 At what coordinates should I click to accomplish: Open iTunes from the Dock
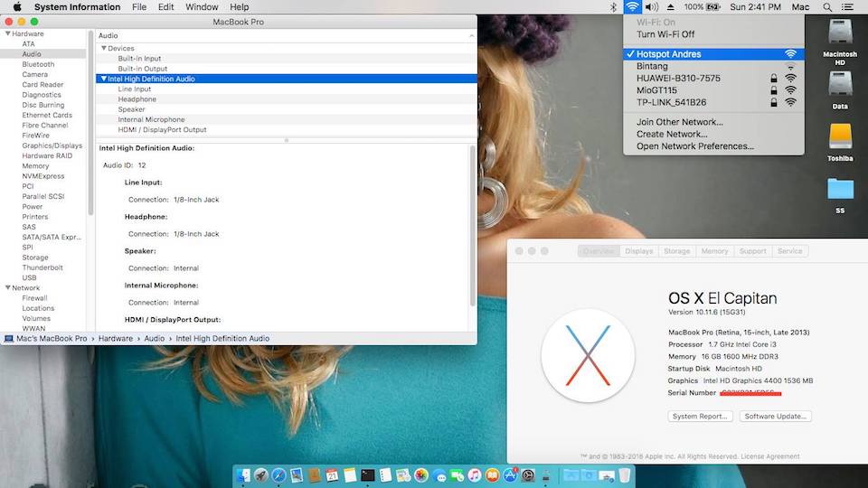point(475,475)
